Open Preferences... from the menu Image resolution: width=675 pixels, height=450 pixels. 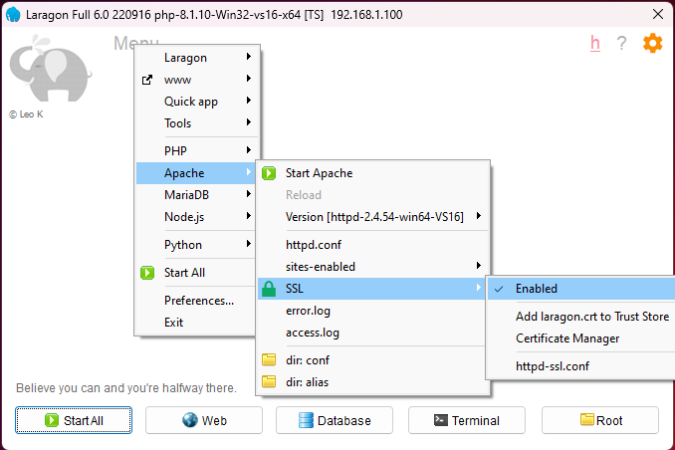click(x=196, y=301)
